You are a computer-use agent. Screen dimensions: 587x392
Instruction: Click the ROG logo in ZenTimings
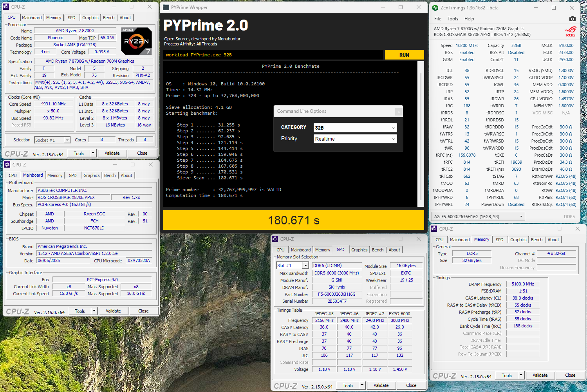point(571,31)
